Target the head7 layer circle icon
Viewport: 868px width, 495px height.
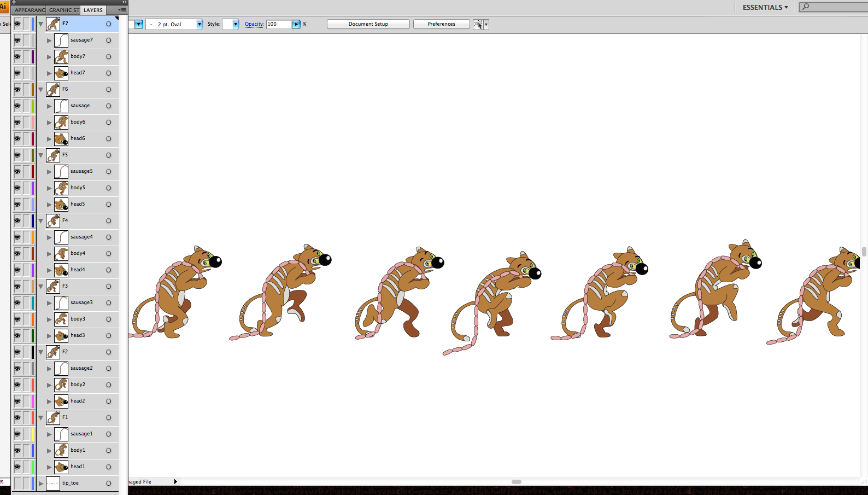pos(109,73)
